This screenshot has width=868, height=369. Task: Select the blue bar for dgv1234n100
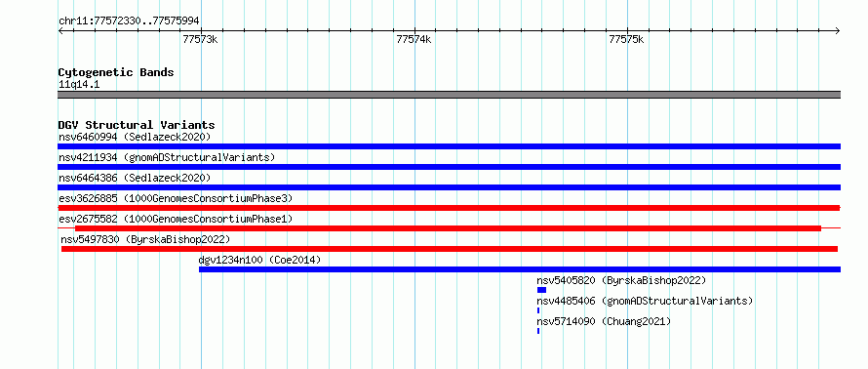pos(520,269)
